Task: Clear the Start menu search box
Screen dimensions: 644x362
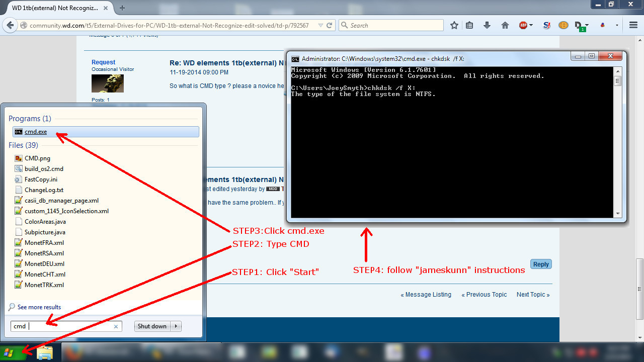Action: tap(116, 326)
